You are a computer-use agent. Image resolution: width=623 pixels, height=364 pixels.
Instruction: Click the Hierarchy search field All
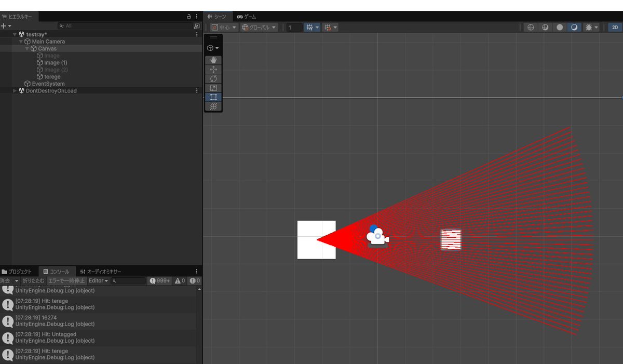[125, 26]
